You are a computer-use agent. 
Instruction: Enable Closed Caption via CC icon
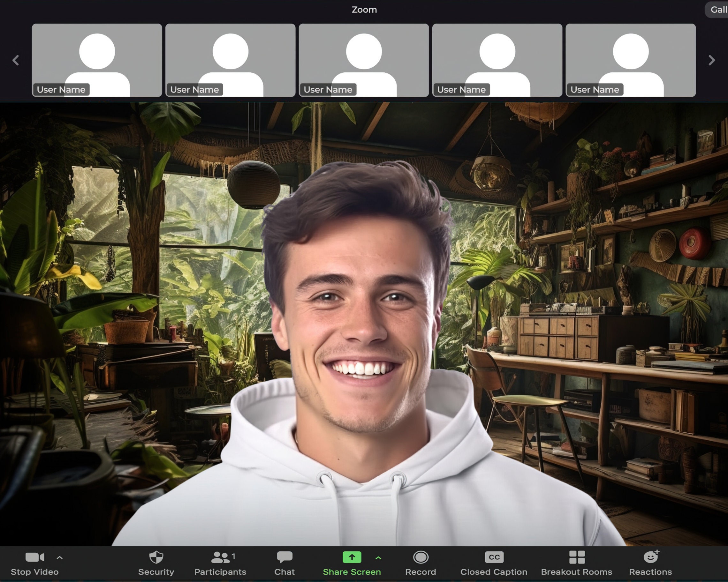click(494, 557)
